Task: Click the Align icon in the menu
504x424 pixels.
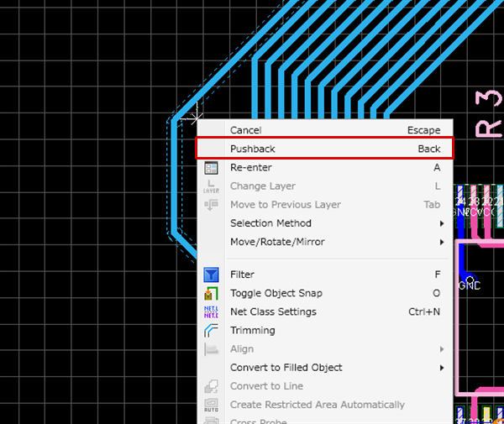Action: click(x=212, y=349)
